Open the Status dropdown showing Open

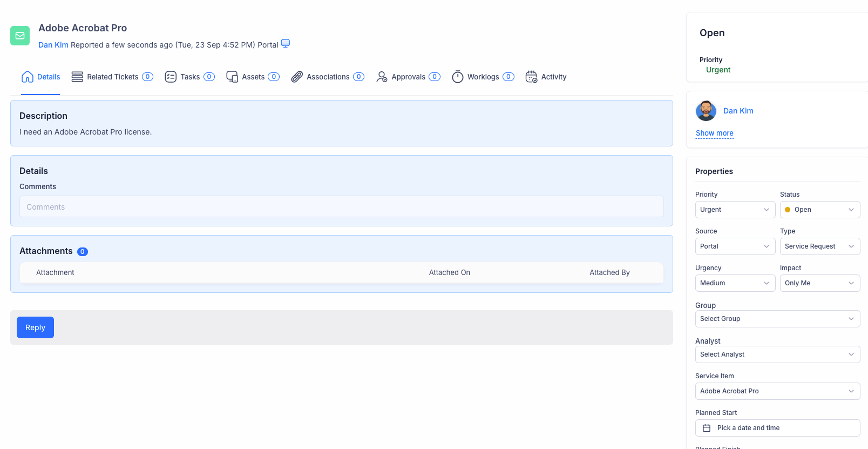(x=819, y=210)
